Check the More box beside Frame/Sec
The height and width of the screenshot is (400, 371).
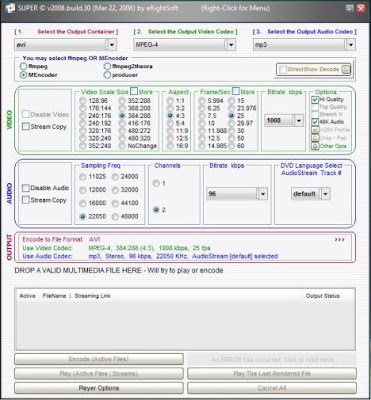(236, 91)
